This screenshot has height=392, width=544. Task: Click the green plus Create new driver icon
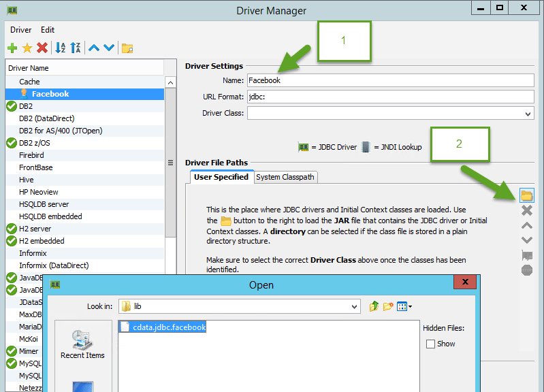12,48
